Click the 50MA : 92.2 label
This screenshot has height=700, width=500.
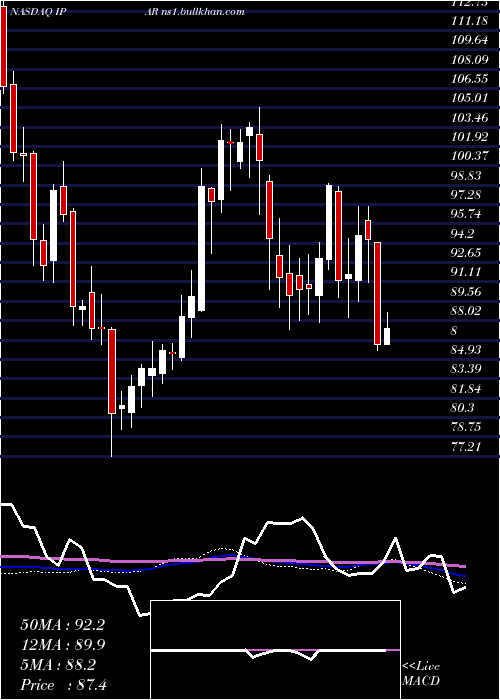tap(62, 625)
